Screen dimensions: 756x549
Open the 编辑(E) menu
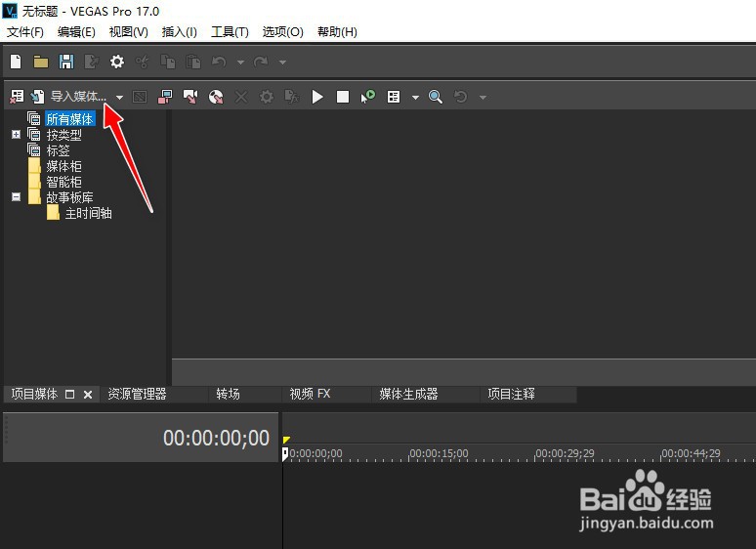click(76, 32)
